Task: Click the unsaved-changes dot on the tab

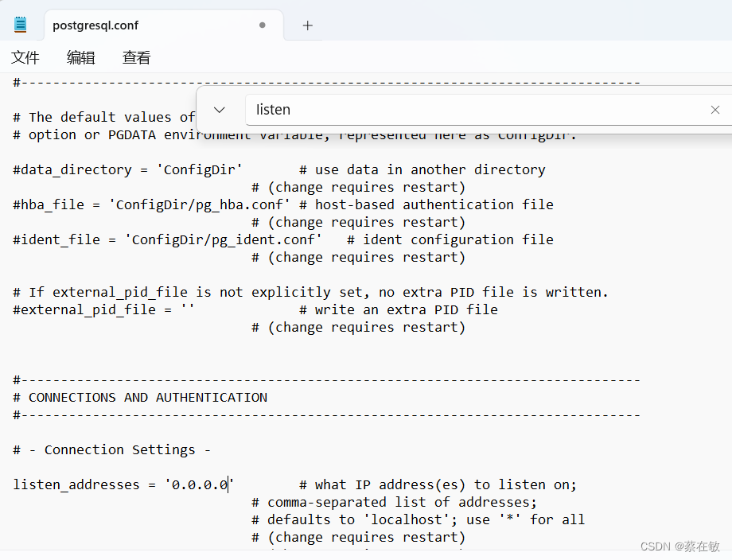Action: [262, 25]
